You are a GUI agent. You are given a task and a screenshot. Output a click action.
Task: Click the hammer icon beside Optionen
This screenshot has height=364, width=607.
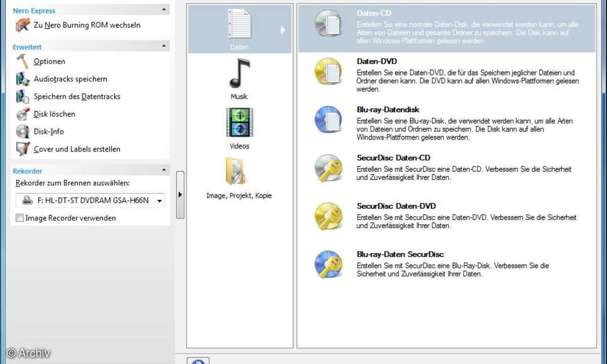[x=23, y=61]
